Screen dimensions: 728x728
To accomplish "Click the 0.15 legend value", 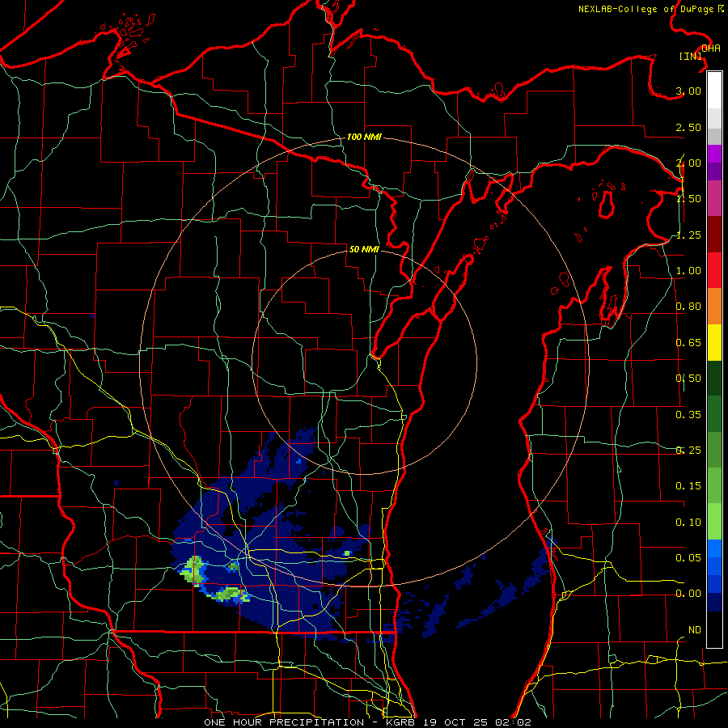I will tap(688, 486).
